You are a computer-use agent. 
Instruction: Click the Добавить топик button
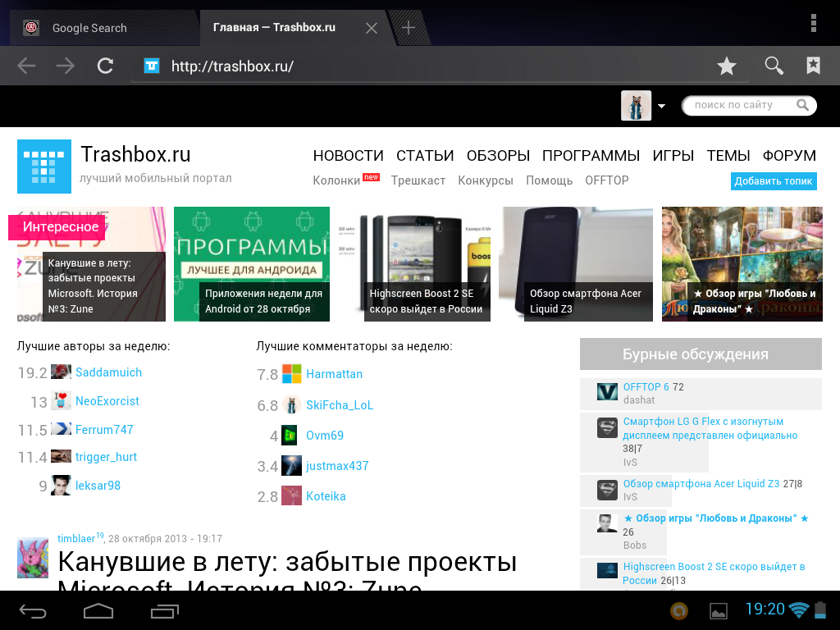tap(774, 181)
